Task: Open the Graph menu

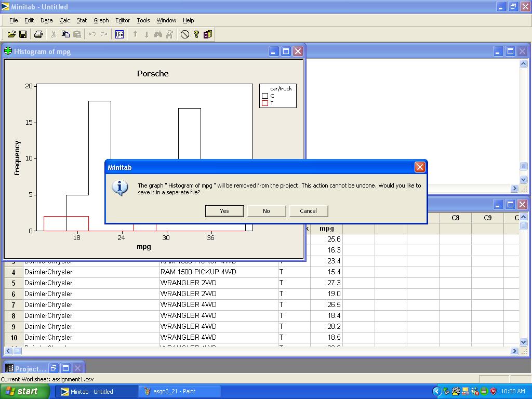Action: pos(101,20)
